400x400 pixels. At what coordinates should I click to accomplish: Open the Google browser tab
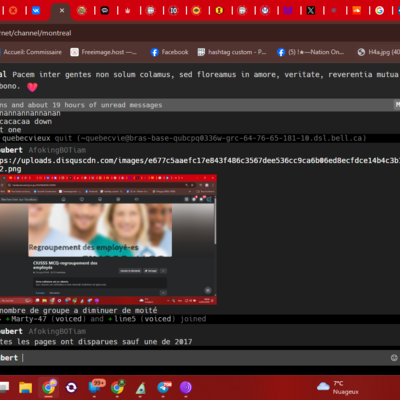coord(379,11)
